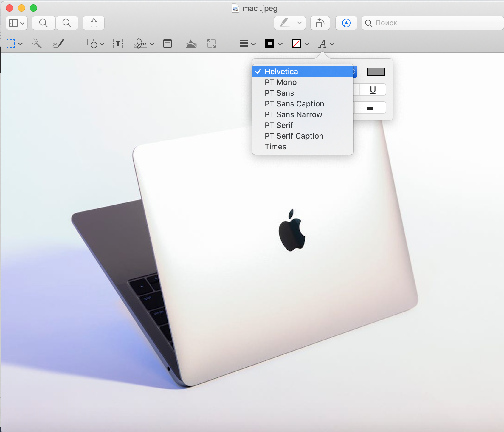Image resolution: width=504 pixels, height=432 pixels.
Task: Open the Fill Color picker
Action: click(x=300, y=44)
